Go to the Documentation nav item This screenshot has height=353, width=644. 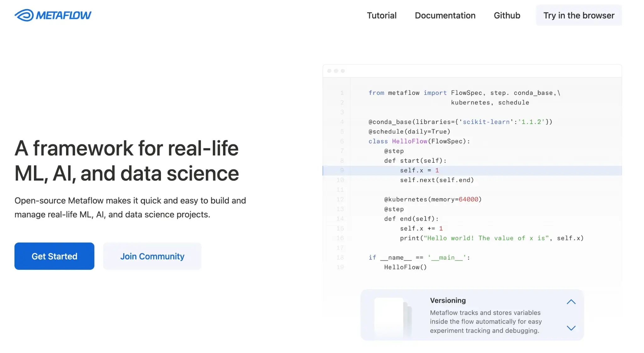[445, 15]
